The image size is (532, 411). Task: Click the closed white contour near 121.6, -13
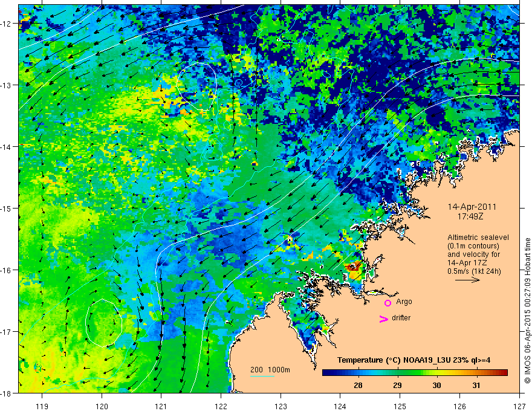tap(196, 86)
